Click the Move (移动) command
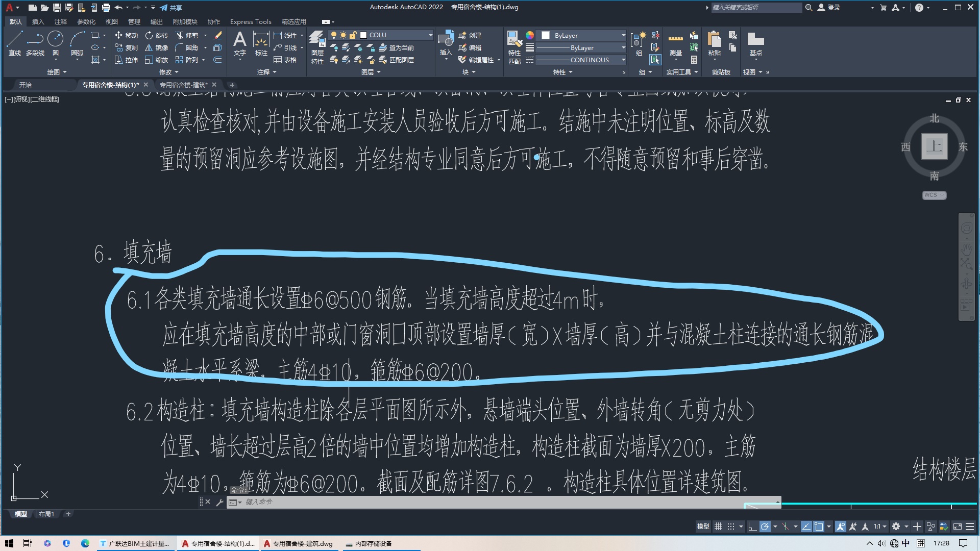Screen dimensions: 980x551 pyautogui.click(x=126, y=35)
